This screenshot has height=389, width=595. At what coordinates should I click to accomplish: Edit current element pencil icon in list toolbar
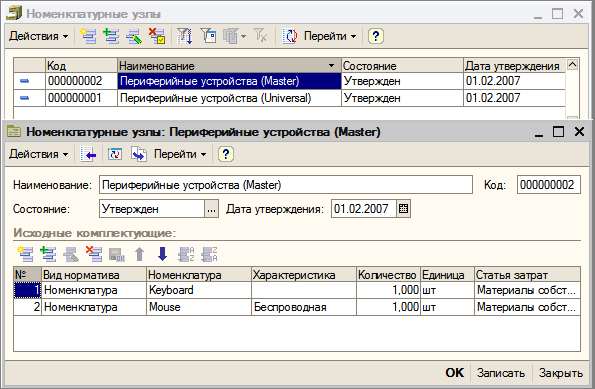click(x=134, y=36)
